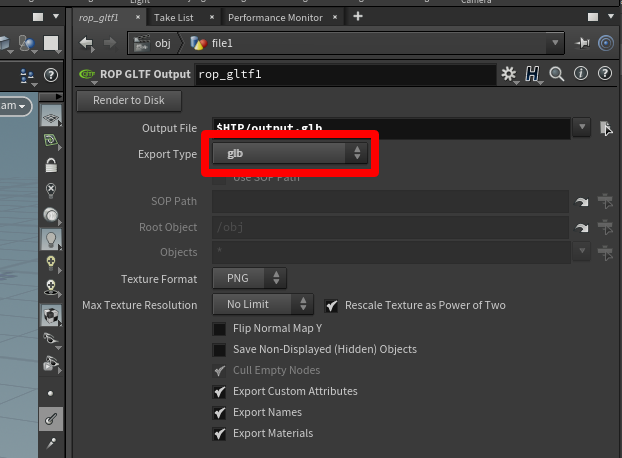Click the node info icon

[580, 74]
